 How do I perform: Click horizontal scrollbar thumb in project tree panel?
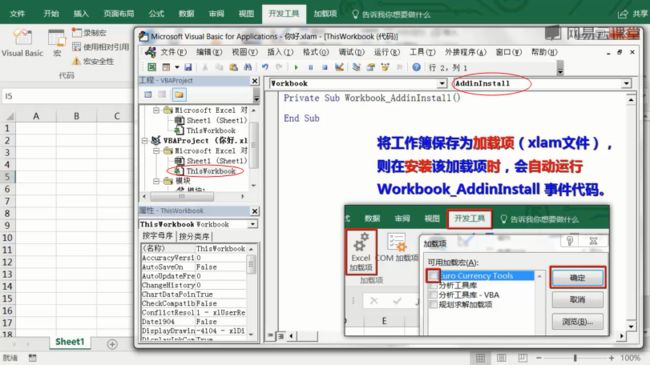pos(182,196)
